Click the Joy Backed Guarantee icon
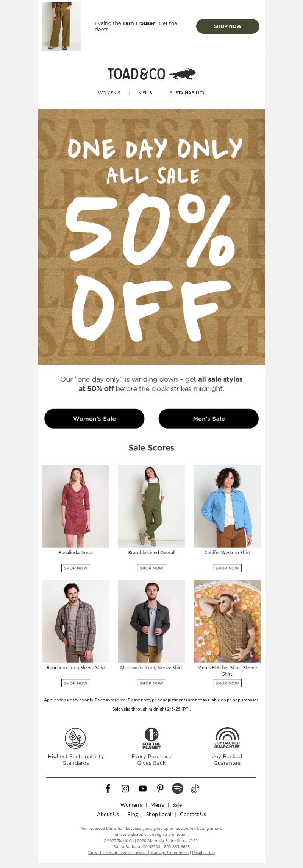Image resolution: width=303 pixels, height=868 pixels. tap(227, 738)
